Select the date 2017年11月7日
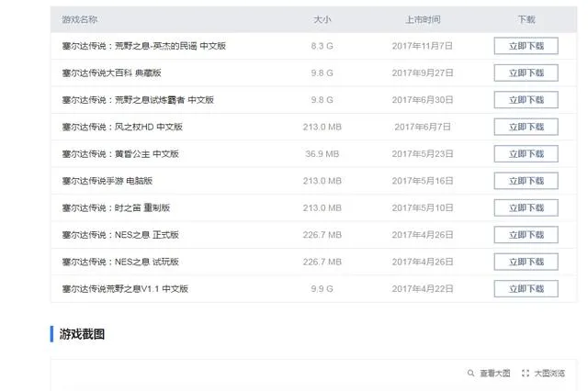The height and width of the screenshot is (391, 588). (423, 46)
